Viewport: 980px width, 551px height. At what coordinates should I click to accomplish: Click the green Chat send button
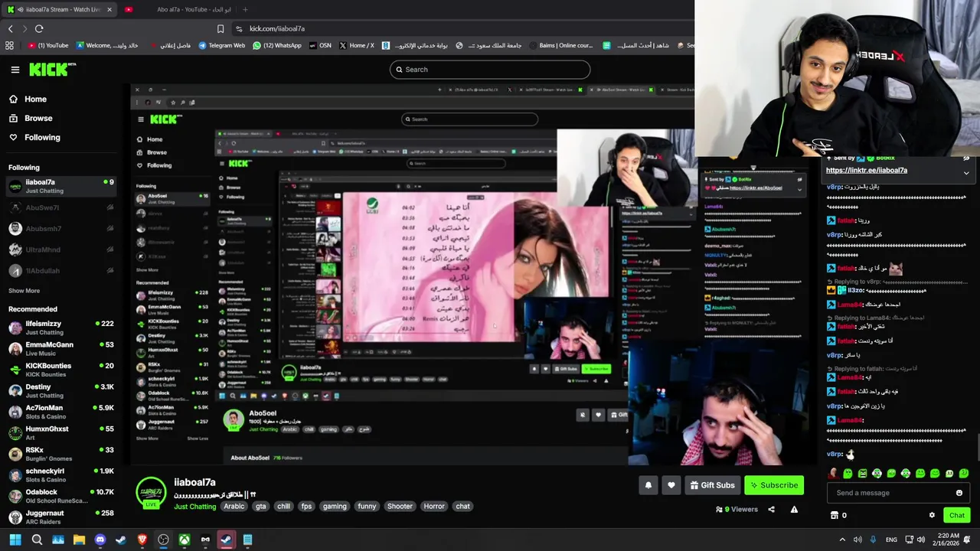[956, 515]
